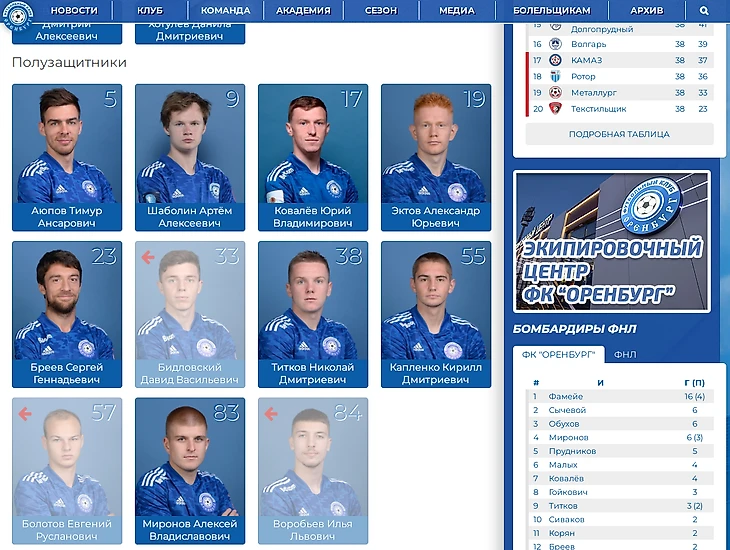
Task: Open Миронов Алексей Владиславович player card
Action: tap(190, 471)
